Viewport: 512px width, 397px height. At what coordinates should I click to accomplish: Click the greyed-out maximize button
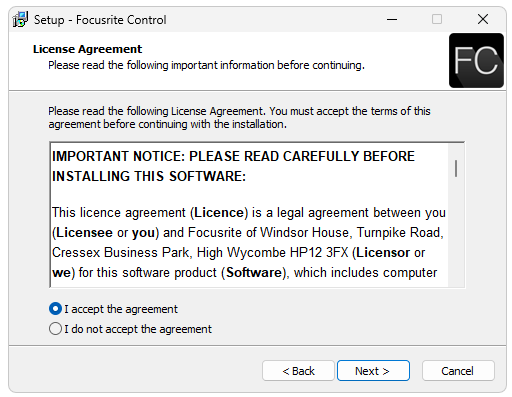437,19
